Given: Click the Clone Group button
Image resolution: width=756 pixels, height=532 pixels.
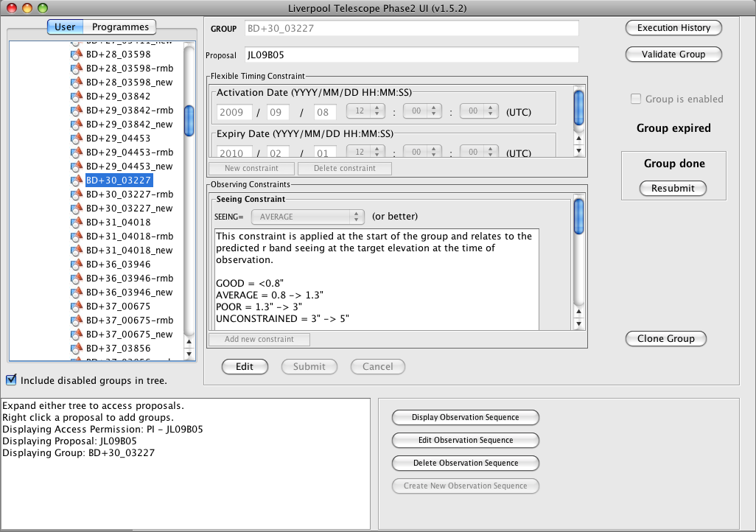Looking at the screenshot, I should click(666, 339).
